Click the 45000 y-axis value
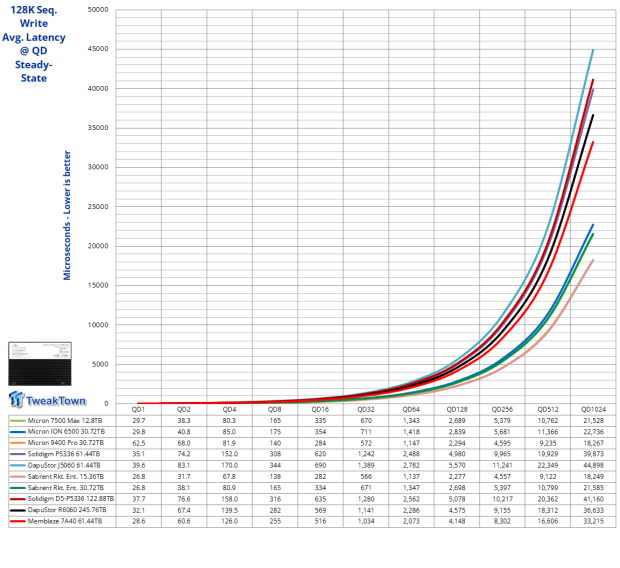620x568 pixels. [x=98, y=49]
